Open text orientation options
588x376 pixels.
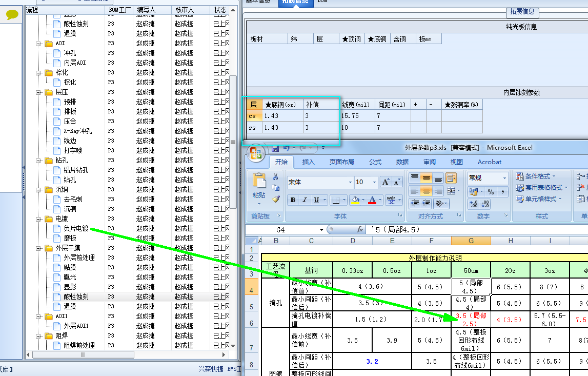(x=441, y=203)
